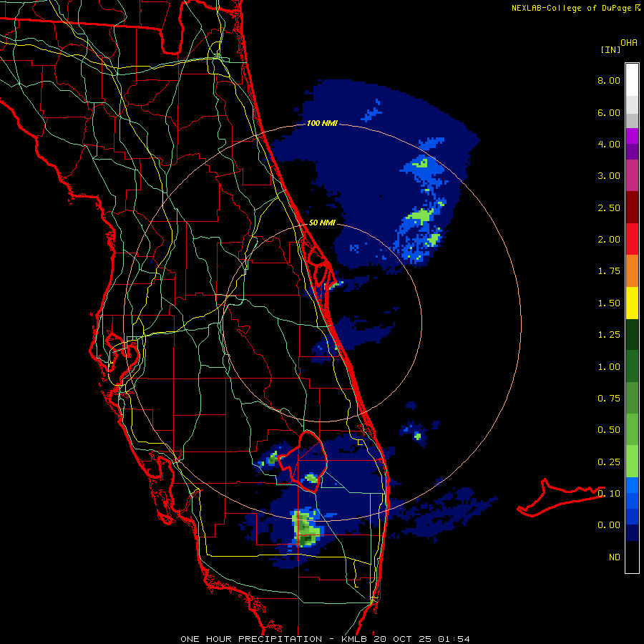
Task: Click the 1.25 legend value
Action: tap(609, 335)
